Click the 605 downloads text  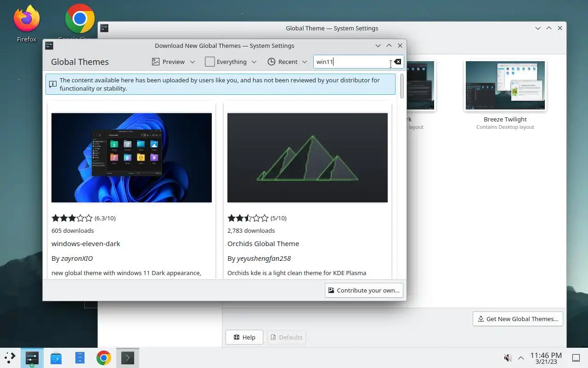(x=73, y=230)
